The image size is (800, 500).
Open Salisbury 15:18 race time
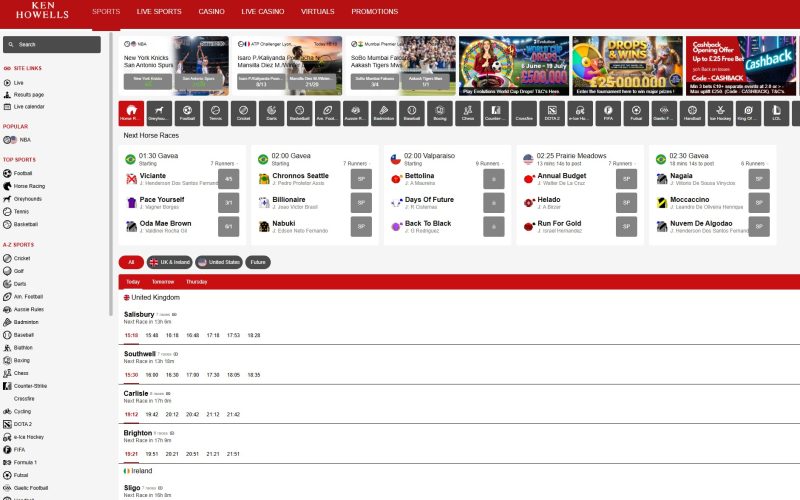click(131, 335)
